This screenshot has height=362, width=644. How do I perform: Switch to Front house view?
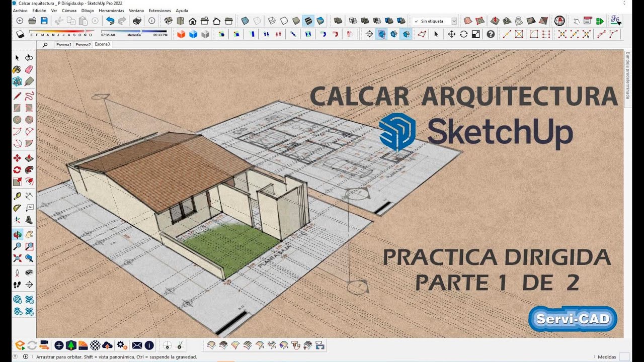coord(193,21)
